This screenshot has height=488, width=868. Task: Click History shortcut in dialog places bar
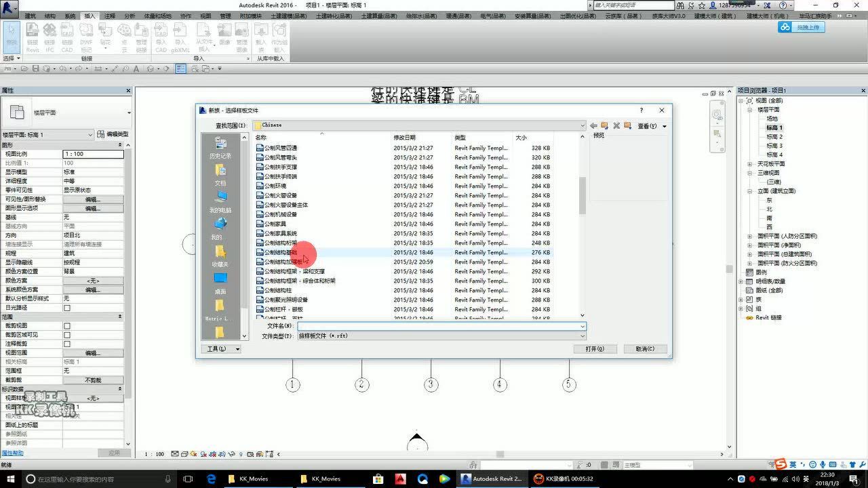pyautogui.click(x=220, y=147)
